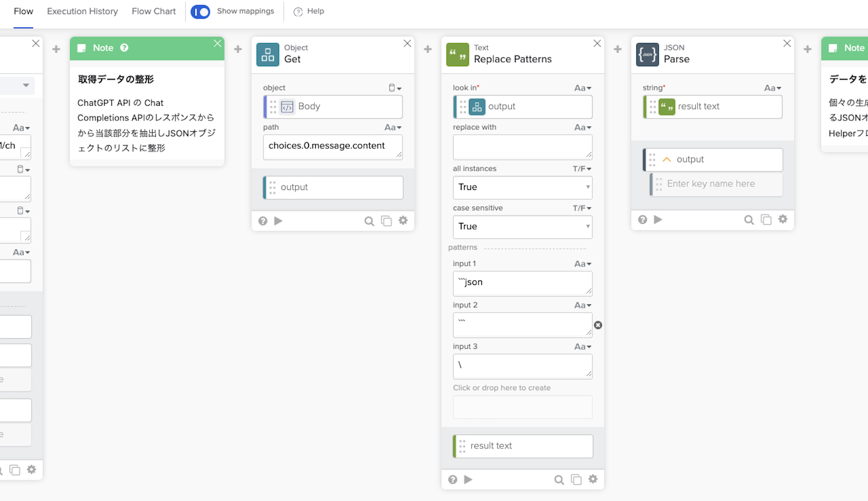Click the magnifier icon on JSON Parse card
Image resolution: width=868 pixels, height=501 pixels.
749,220
